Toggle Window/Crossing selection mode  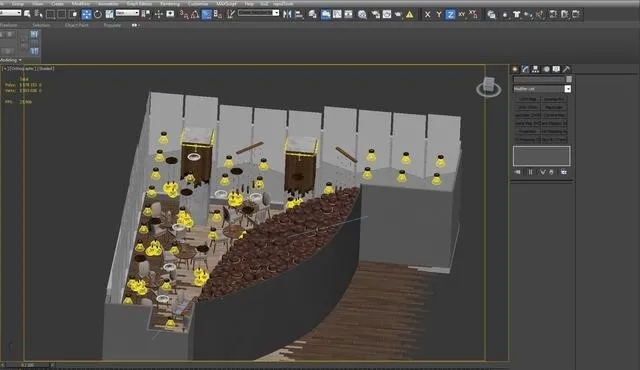tap(73, 14)
